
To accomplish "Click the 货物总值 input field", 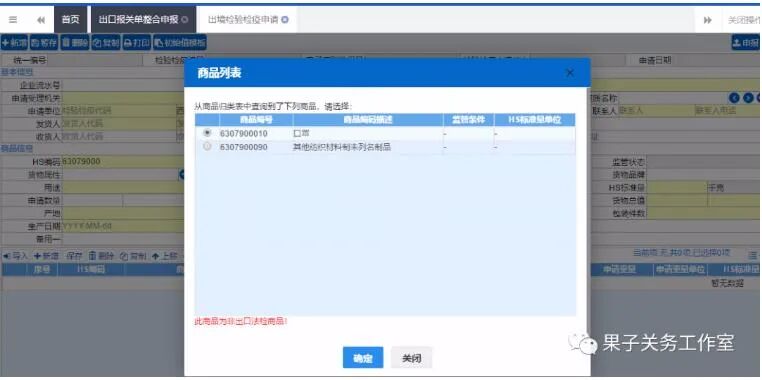I will pos(677,200).
